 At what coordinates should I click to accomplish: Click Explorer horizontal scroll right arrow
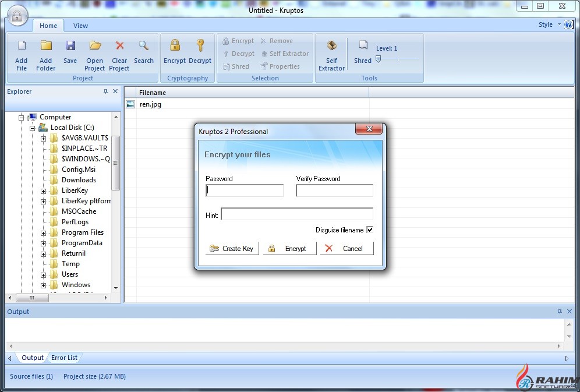106,298
